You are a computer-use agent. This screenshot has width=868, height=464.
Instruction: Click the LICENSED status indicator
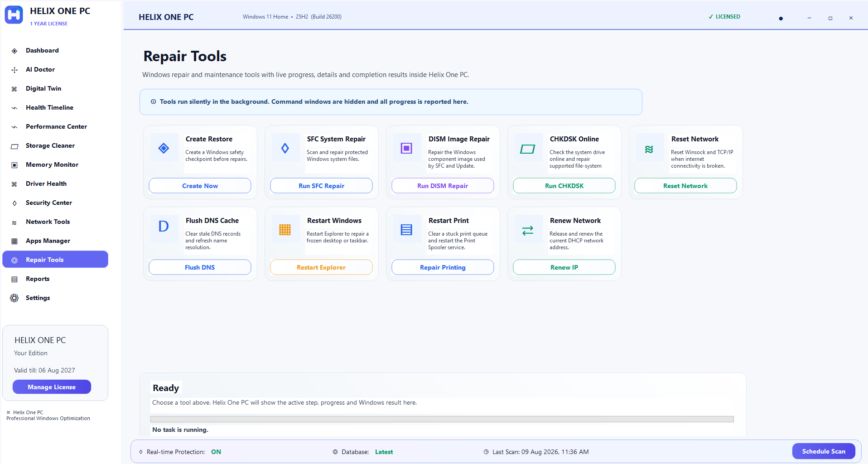point(724,17)
